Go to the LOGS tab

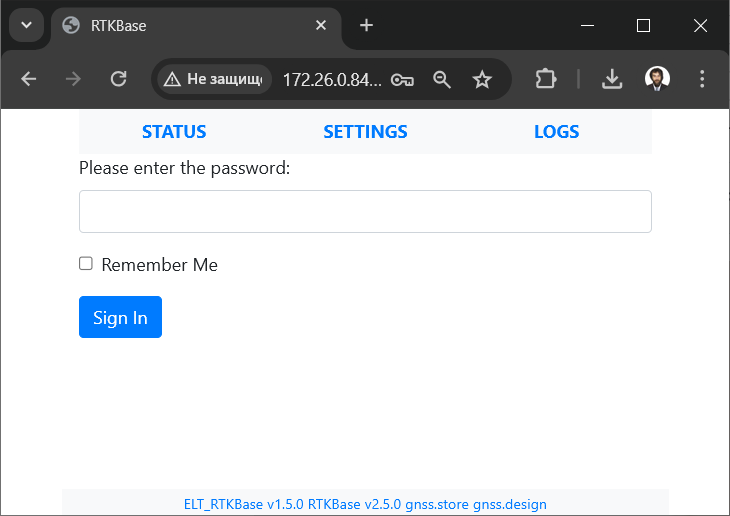click(556, 132)
